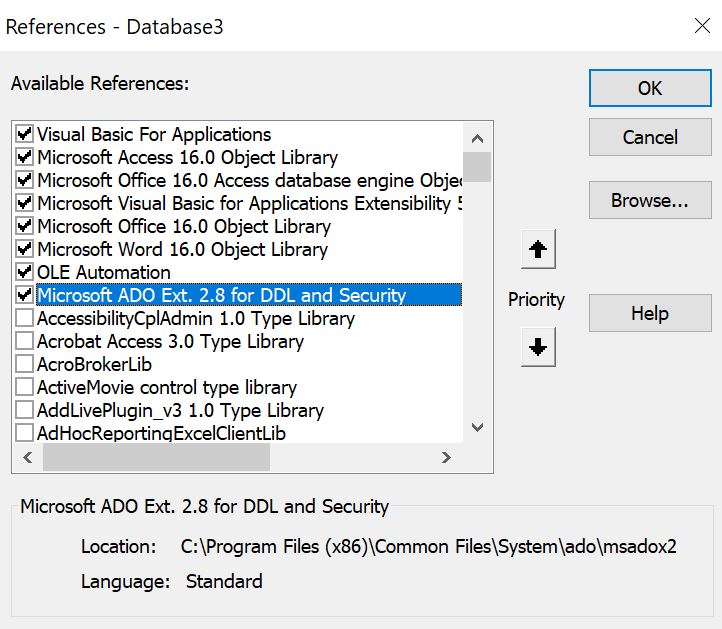Click vertical scrollbar up arrow
The height and width of the screenshot is (629, 722).
(477, 138)
